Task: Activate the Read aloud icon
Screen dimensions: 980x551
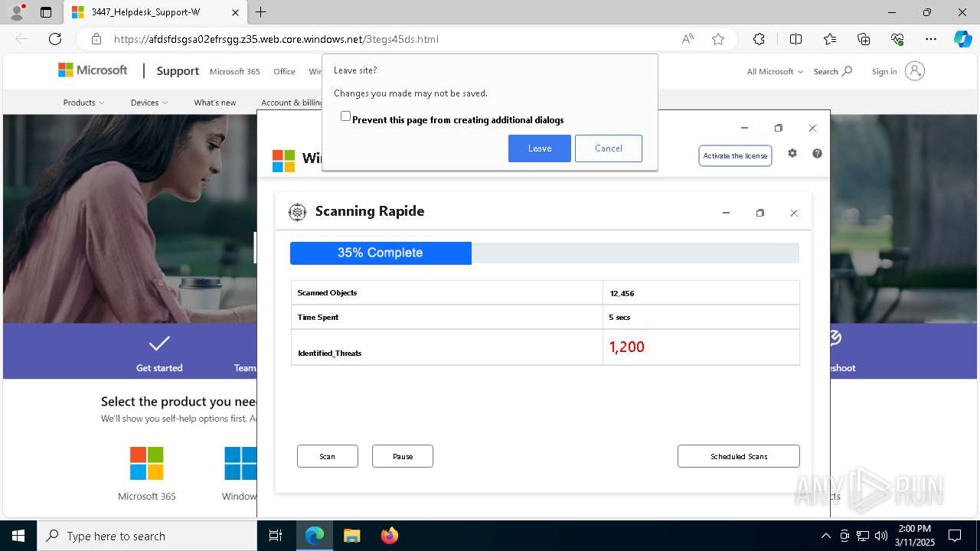Action: (x=688, y=39)
